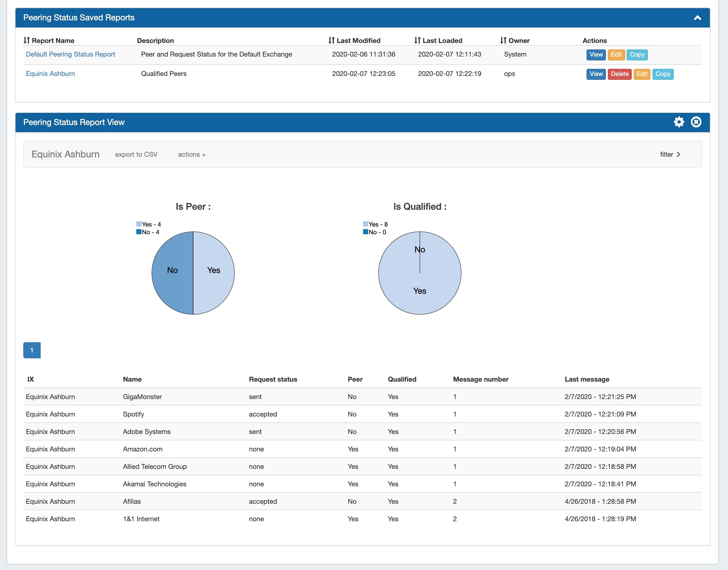The height and width of the screenshot is (570, 728).
Task: Copy the Default Peering Status Report
Action: [637, 55]
